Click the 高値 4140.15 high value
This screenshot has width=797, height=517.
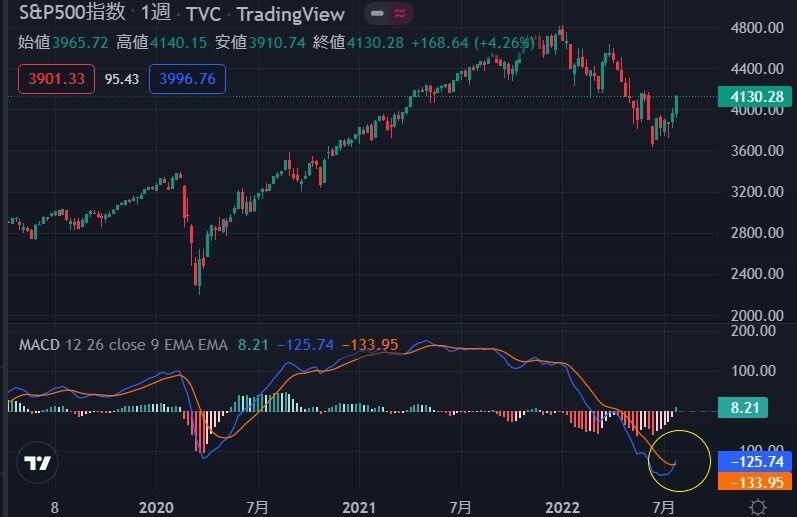point(162,42)
